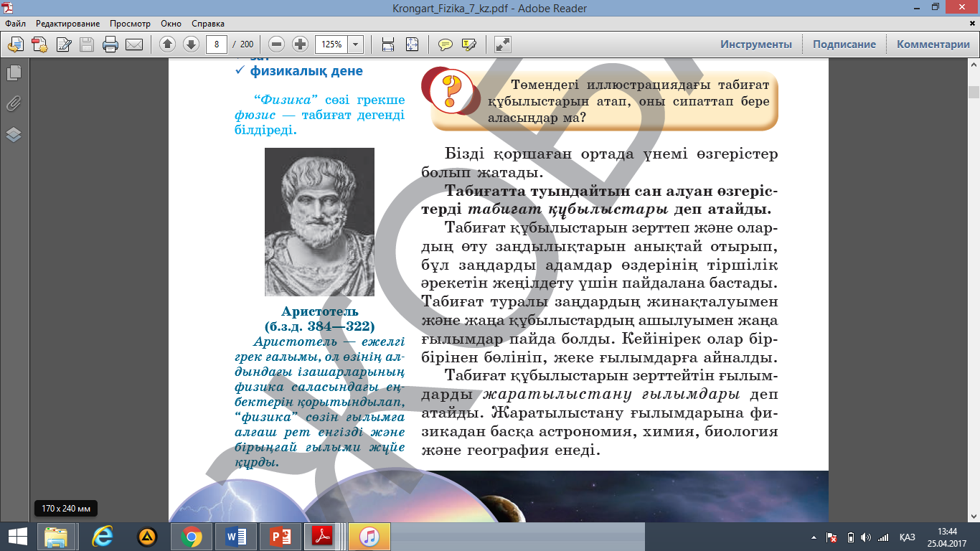Open the Windows Start button

click(17, 536)
